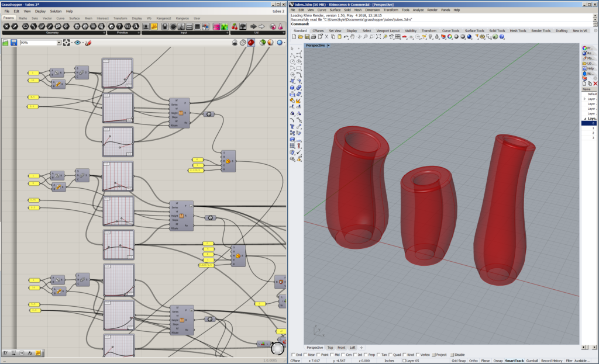Screen dimensions: 599x364
Task: Click the Grasshopper preview quality blue sphere icon
Action: point(280,43)
